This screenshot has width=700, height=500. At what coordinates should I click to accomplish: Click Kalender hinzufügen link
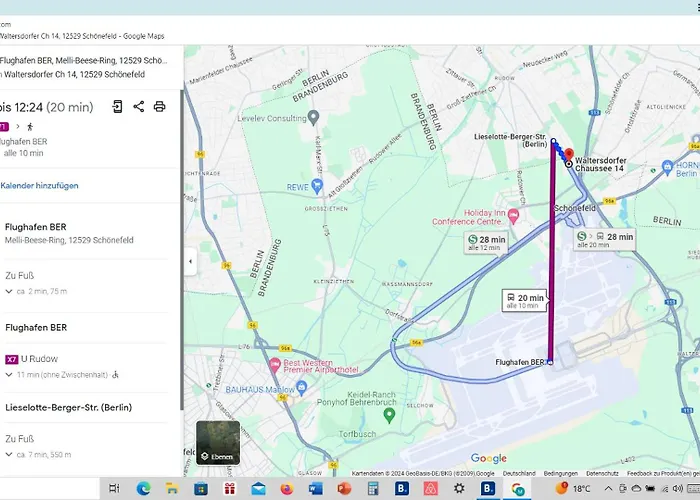[40, 186]
